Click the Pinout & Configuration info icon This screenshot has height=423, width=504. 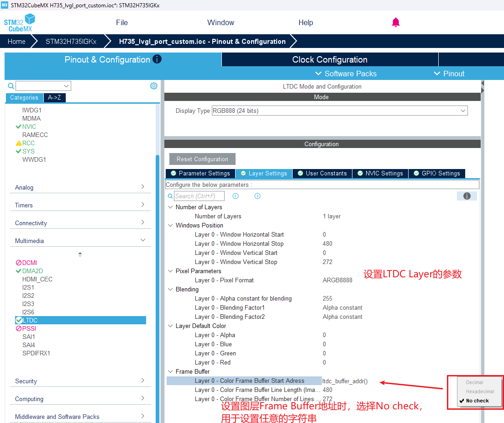[157, 59]
